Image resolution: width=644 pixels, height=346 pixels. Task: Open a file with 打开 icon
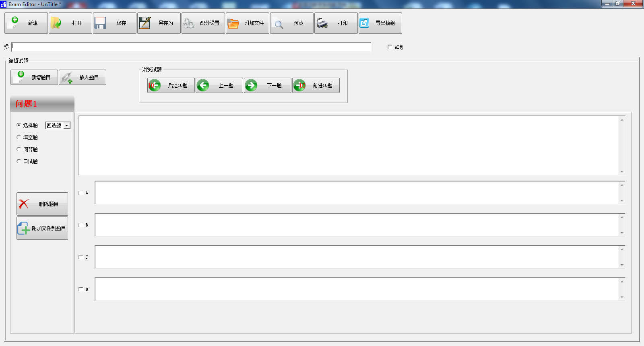[56, 23]
